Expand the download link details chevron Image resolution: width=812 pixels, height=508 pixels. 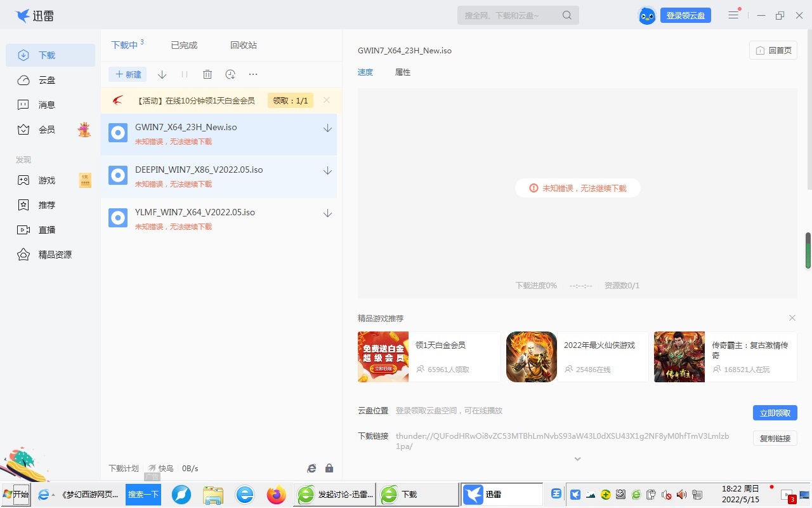577,458
